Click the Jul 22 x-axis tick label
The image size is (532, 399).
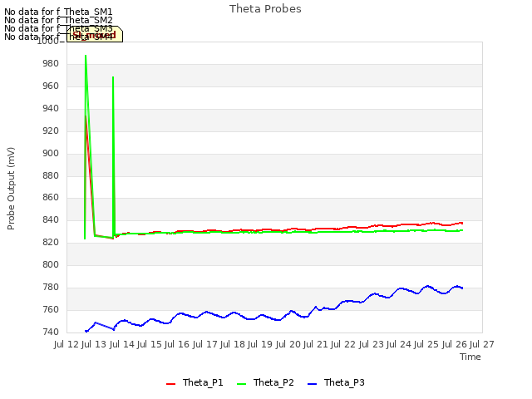tap(343, 344)
